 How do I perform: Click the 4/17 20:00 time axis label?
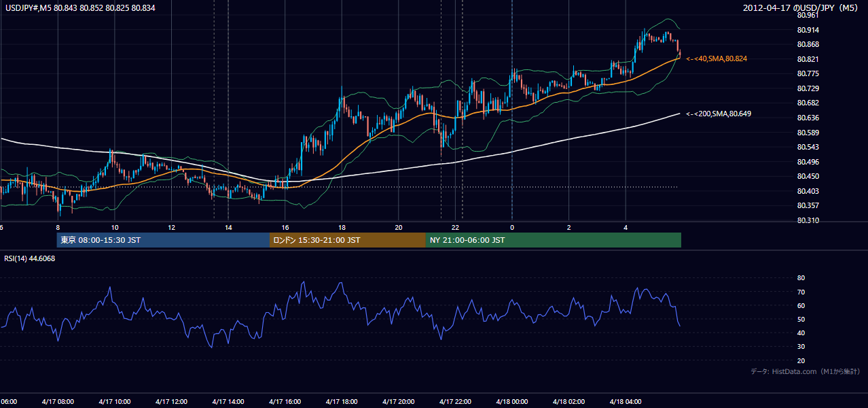tap(399, 401)
